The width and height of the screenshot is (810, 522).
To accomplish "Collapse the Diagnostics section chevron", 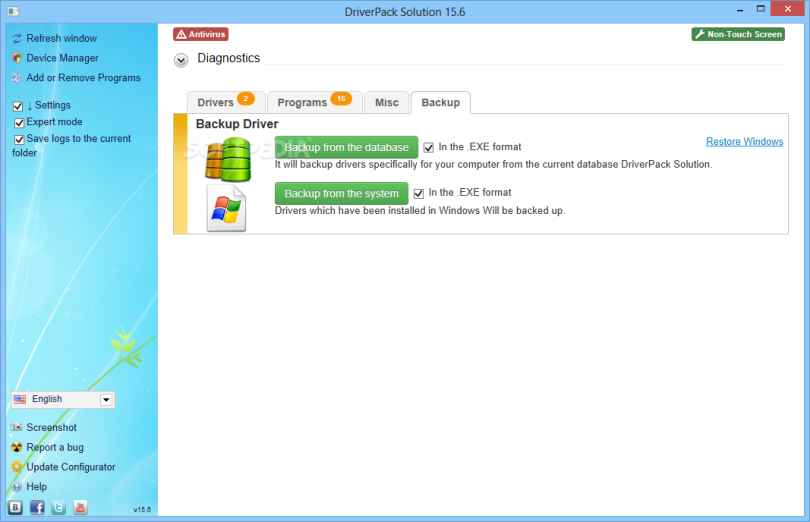I will [x=181, y=60].
